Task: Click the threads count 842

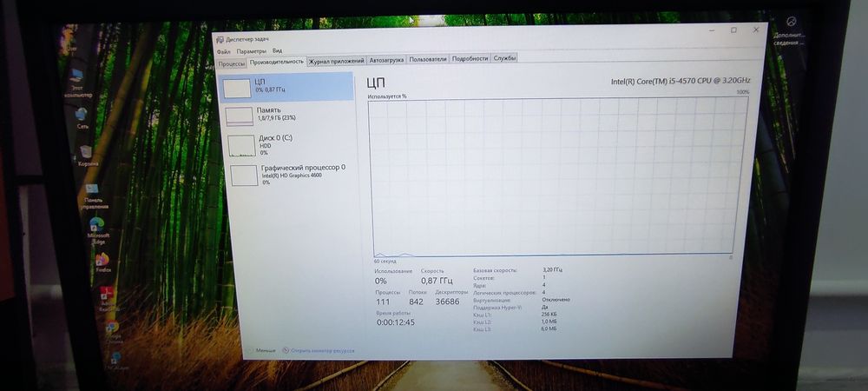Action: click(416, 302)
